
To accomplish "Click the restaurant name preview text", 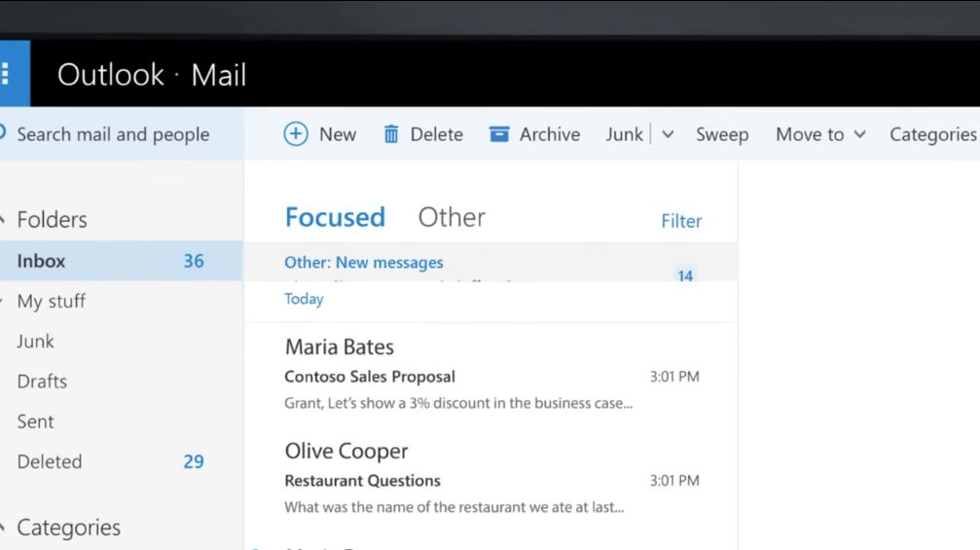I will click(454, 507).
